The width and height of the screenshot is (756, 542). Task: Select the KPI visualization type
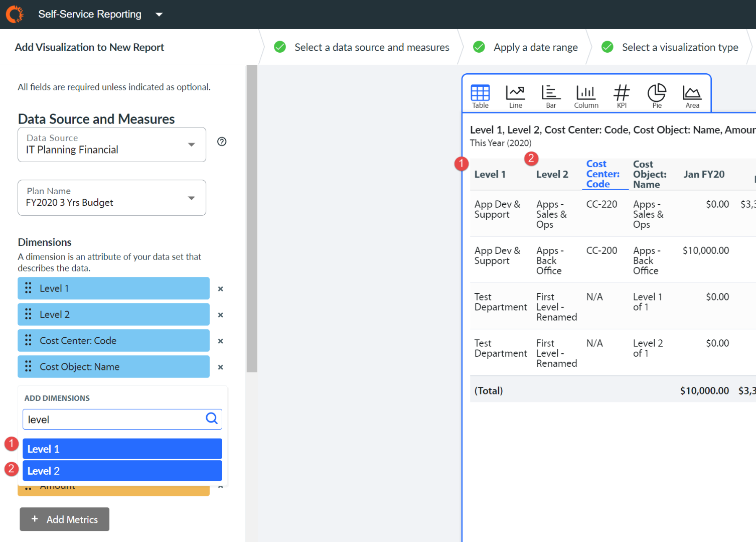click(x=622, y=96)
